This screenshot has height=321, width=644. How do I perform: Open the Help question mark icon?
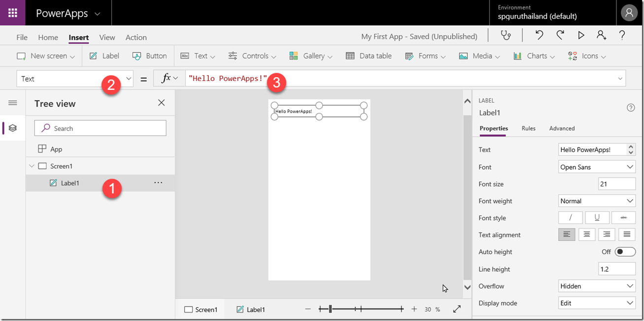click(x=622, y=36)
